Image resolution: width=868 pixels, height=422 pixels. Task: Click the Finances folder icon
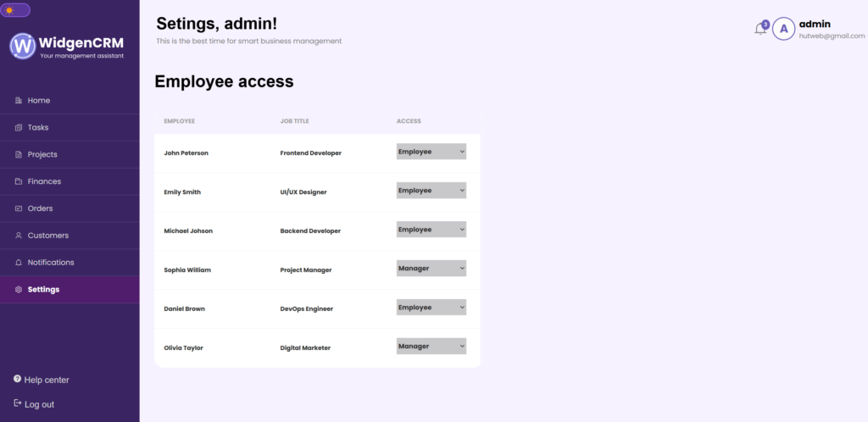[x=19, y=181]
